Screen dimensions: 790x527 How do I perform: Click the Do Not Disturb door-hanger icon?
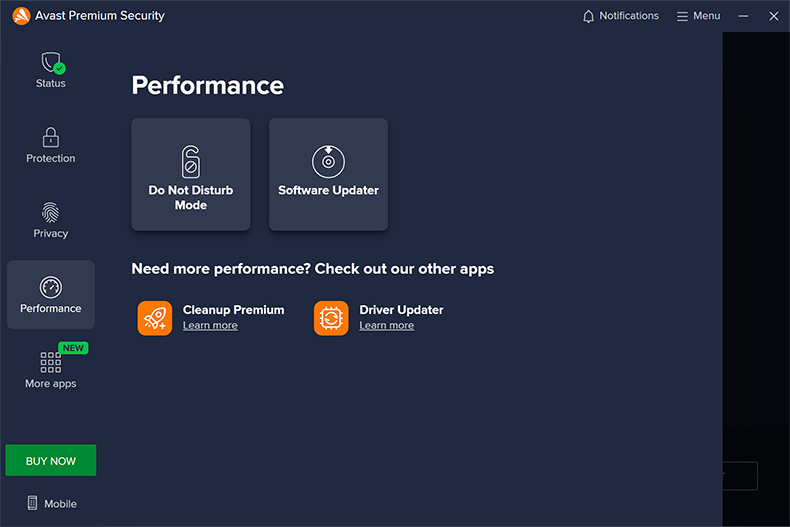[x=191, y=161]
